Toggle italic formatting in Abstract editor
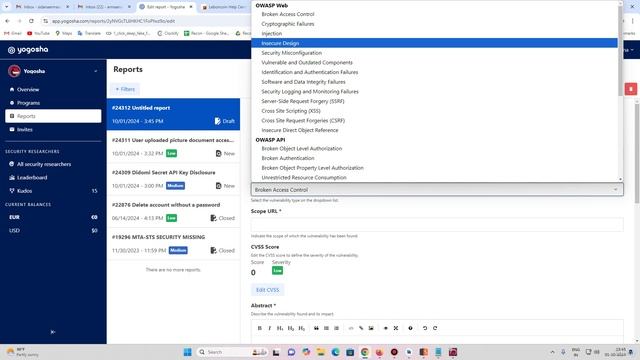This screenshot has height=360, width=640. (269, 328)
